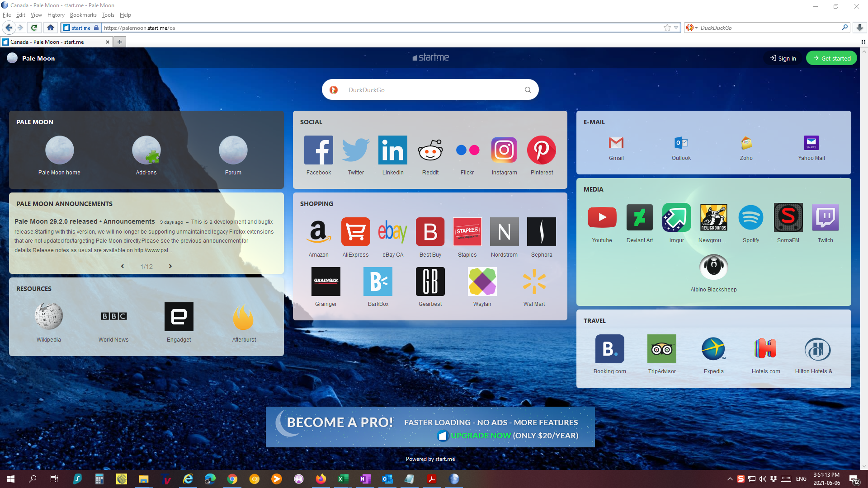Open the Booking.com icon
Viewport: 868px width, 488px height.
(x=610, y=349)
